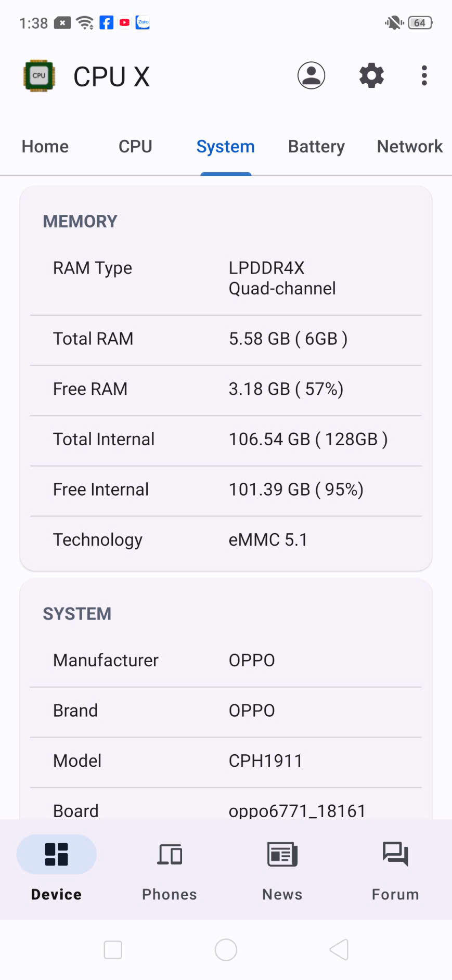Tap the Total RAM row
452x980 pixels.
(226, 339)
